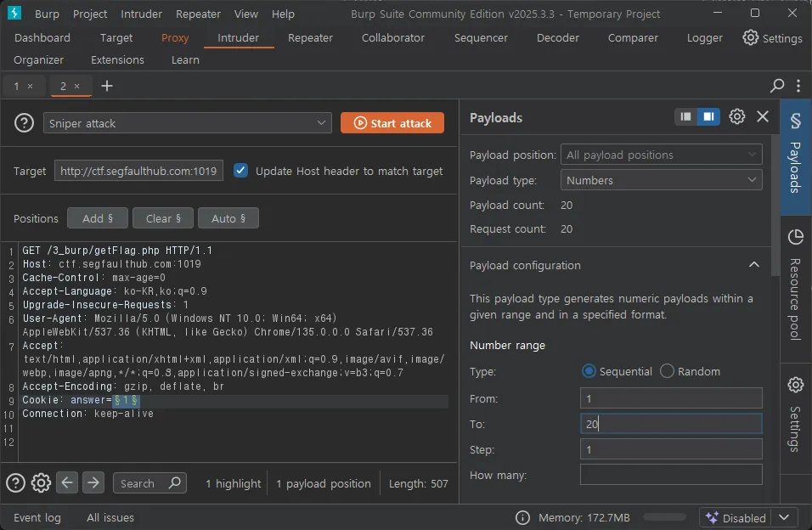The height and width of the screenshot is (530, 812).
Task: Open editor settings gear at bottom
Action: [41, 482]
